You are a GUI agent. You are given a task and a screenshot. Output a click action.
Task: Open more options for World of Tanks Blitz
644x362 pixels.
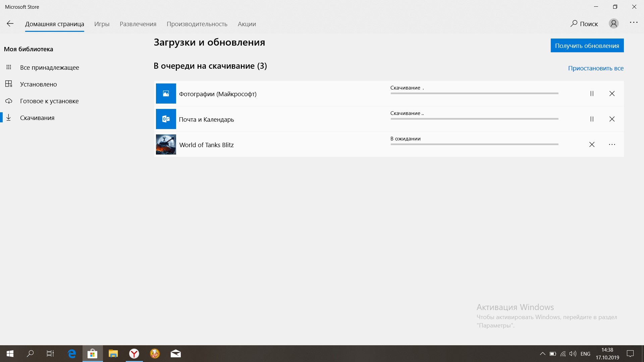click(x=612, y=144)
